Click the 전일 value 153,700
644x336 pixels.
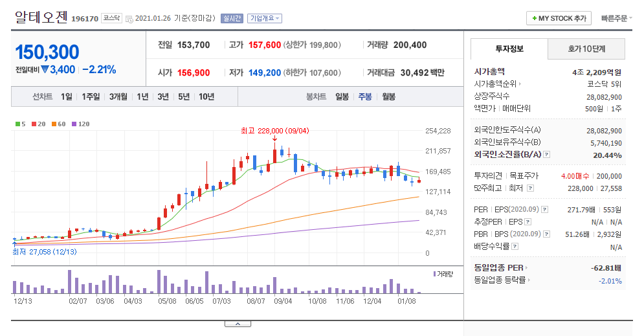[x=194, y=45]
